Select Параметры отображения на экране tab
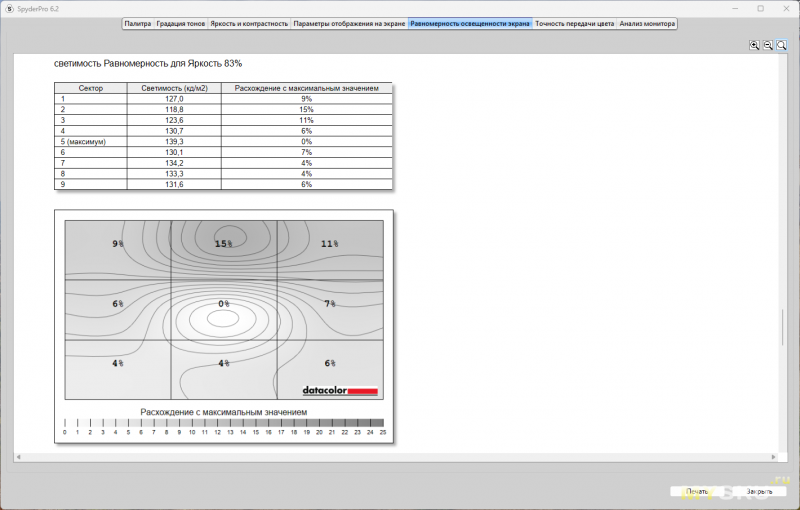This screenshot has height=510, width=800. [x=349, y=23]
